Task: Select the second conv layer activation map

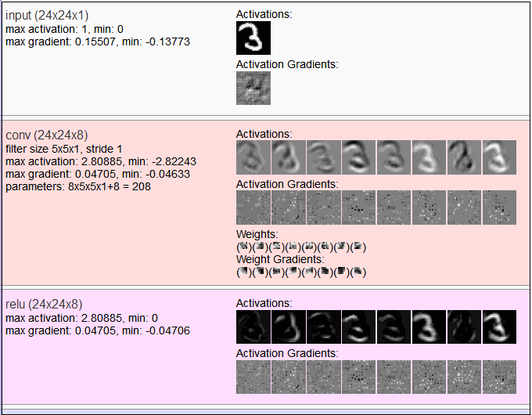Action: pyautogui.click(x=289, y=157)
